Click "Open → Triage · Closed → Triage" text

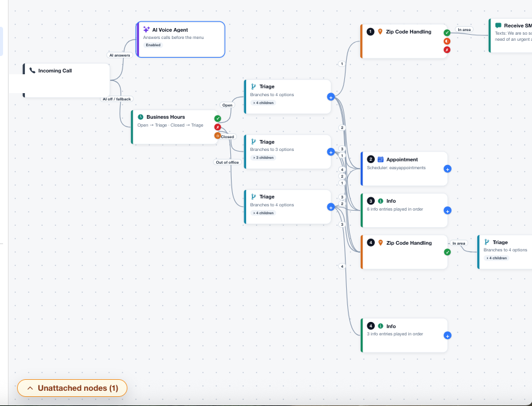pos(170,125)
